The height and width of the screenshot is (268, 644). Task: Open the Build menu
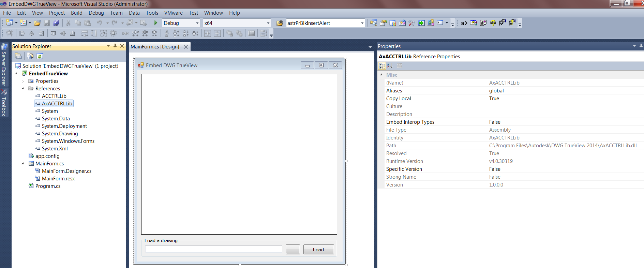(77, 13)
